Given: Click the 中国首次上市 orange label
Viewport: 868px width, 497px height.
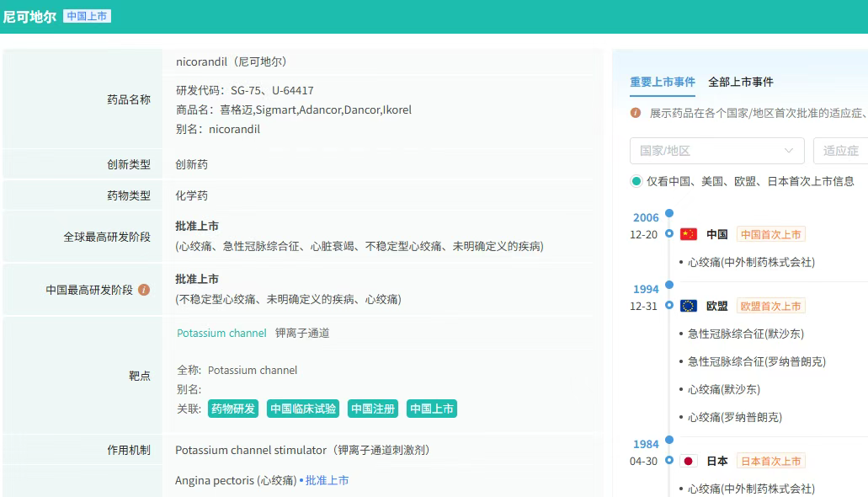Looking at the screenshot, I should point(770,234).
